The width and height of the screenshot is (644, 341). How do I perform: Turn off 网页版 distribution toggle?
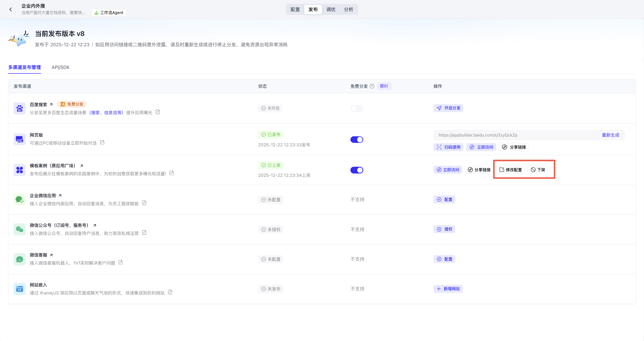point(357,140)
